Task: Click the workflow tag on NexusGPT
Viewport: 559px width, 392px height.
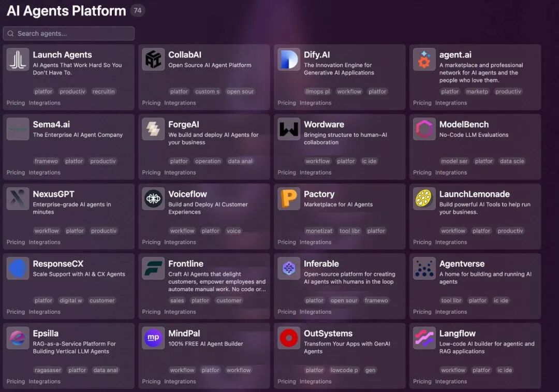Action: 47,230
